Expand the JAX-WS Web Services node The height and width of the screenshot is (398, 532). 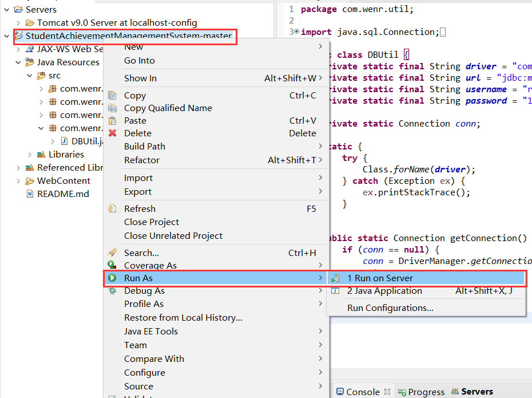tap(18, 49)
